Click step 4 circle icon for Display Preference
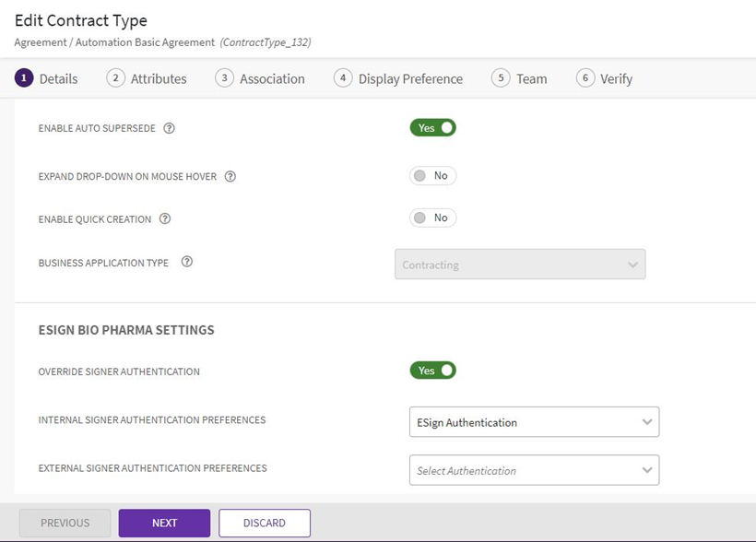Image resolution: width=756 pixels, height=542 pixels. pyautogui.click(x=343, y=78)
